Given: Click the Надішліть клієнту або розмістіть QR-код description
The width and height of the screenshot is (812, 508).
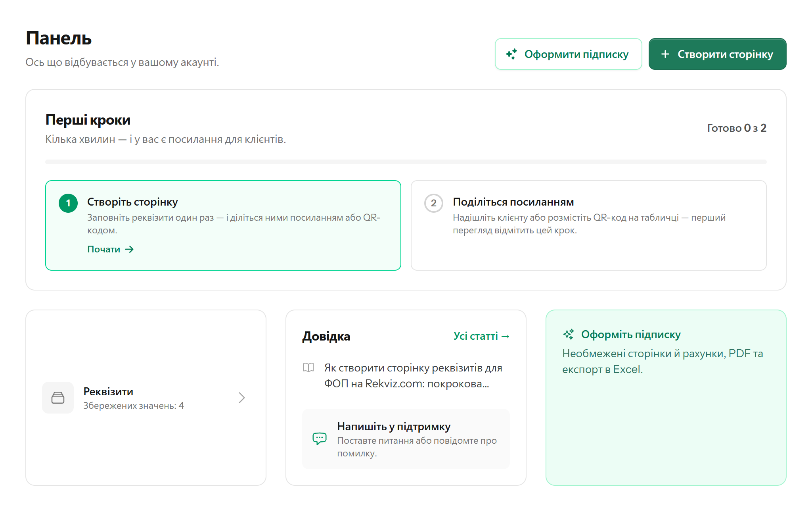Looking at the screenshot, I should pyautogui.click(x=589, y=224).
